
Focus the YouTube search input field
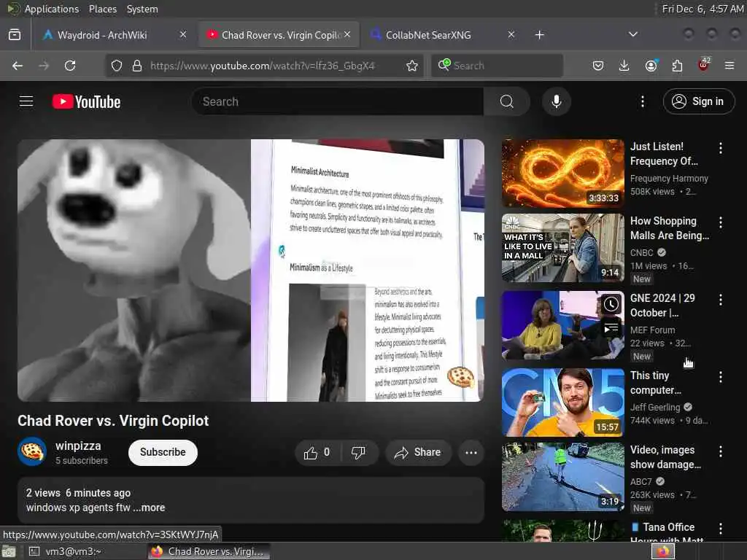tap(337, 101)
